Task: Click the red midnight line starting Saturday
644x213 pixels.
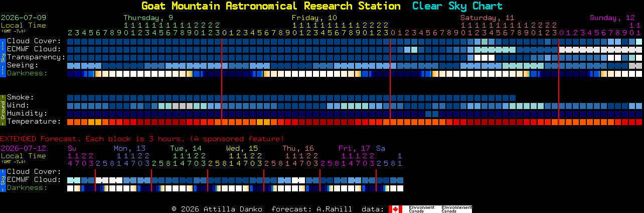Action: 390,81
